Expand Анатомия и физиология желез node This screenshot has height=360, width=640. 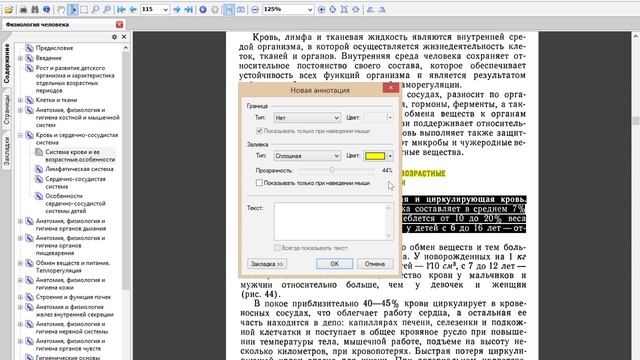[x=20, y=307]
